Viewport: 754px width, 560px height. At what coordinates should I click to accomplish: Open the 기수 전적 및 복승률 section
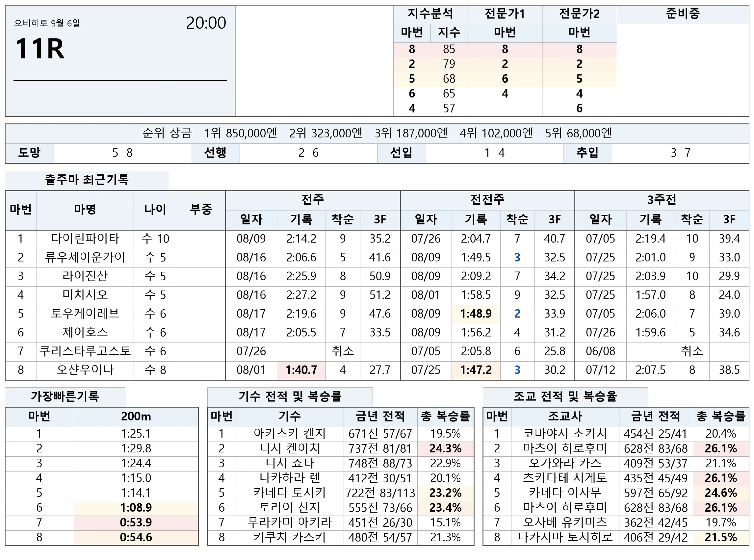click(x=290, y=396)
